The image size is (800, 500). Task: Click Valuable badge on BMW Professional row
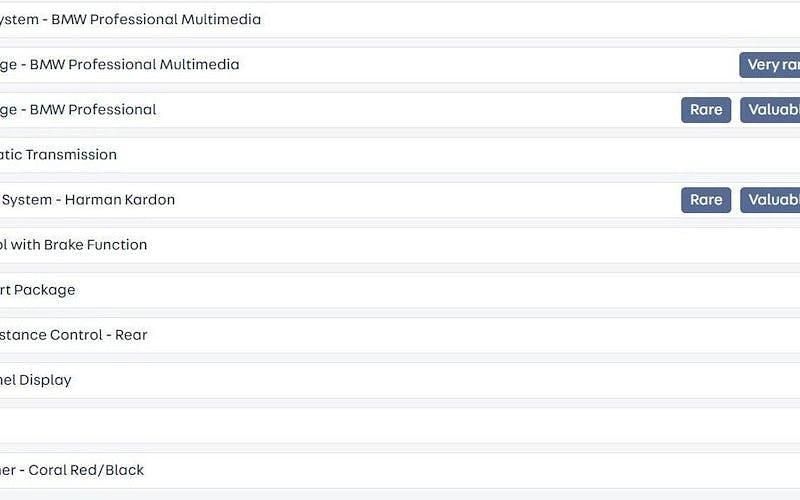pyautogui.click(x=771, y=110)
